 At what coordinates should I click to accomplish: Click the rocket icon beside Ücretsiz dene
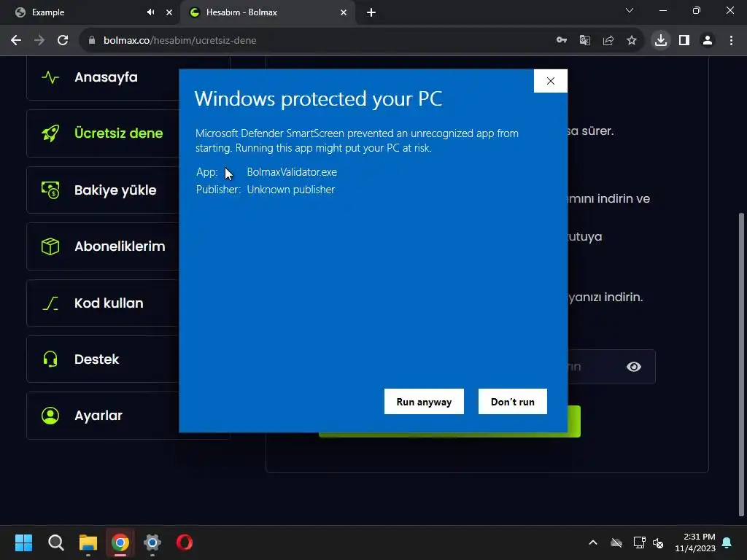50,133
